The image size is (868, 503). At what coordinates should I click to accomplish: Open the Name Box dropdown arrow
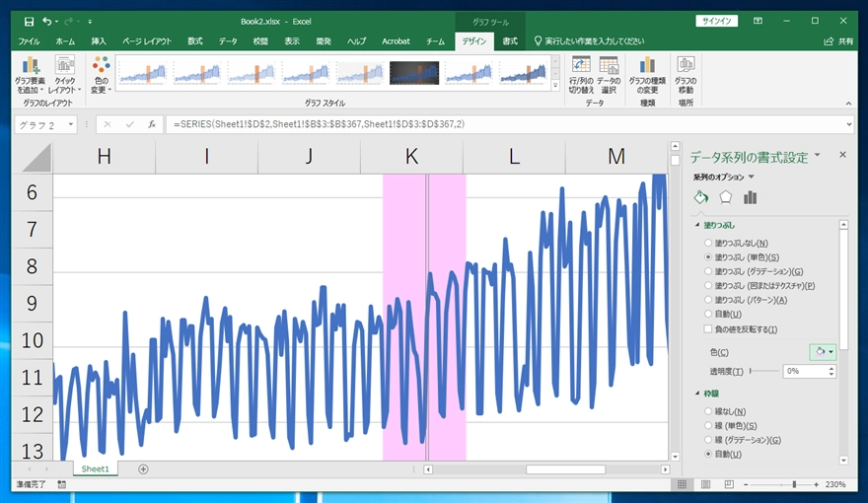coord(71,124)
